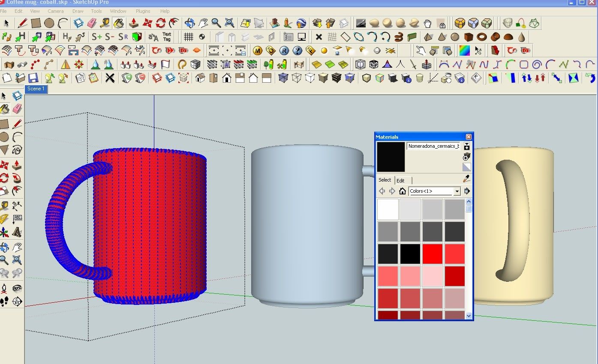This screenshot has height=364, width=598.
Task: Click the S+ toolbar icon
Action: pos(97,37)
